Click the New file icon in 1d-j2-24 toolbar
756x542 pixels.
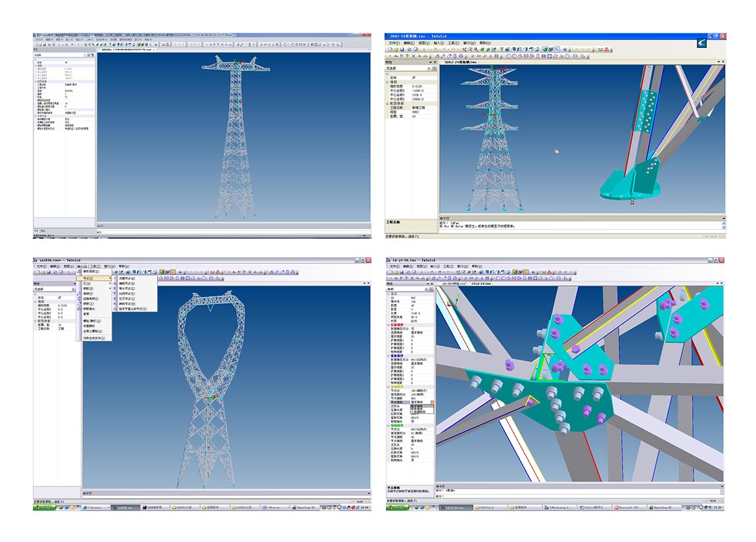pyautogui.click(x=390, y=272)
